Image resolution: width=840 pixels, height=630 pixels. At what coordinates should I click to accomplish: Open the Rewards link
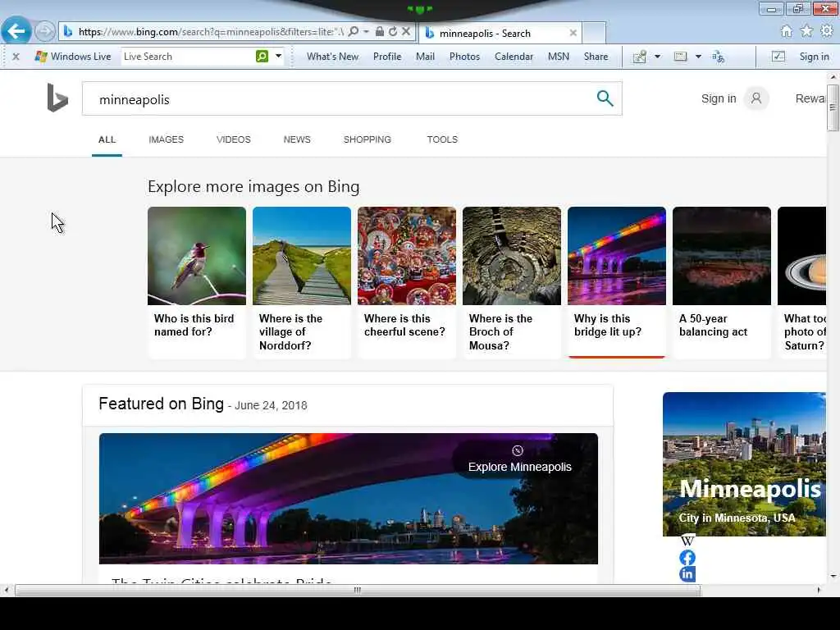[810, 98]
